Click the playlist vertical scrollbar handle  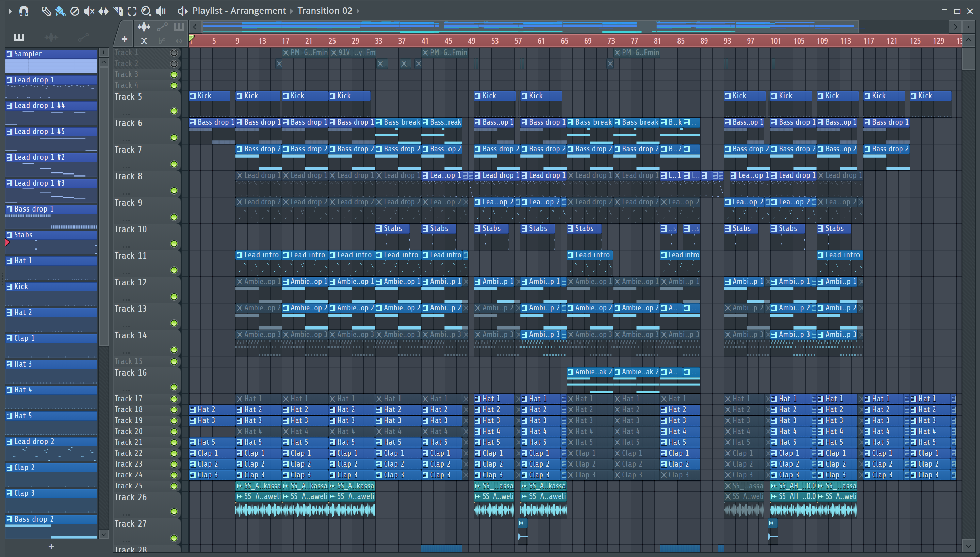pyautogui.click(x=968, y=58)
